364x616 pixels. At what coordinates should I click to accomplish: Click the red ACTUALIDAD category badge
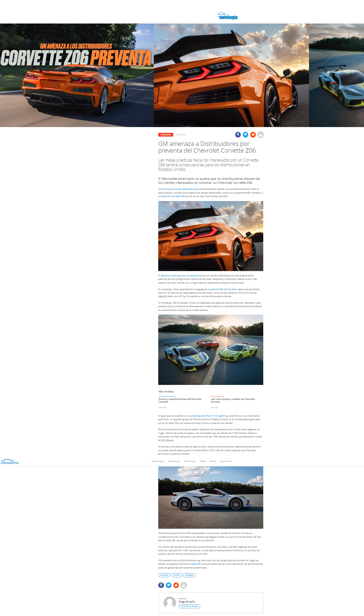point(166,135)
